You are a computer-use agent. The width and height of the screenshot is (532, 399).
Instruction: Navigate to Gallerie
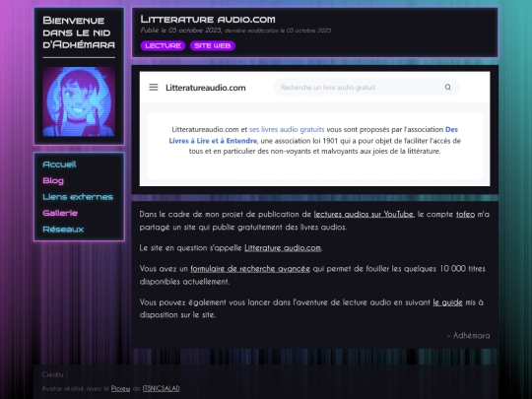tap(60, 213)
